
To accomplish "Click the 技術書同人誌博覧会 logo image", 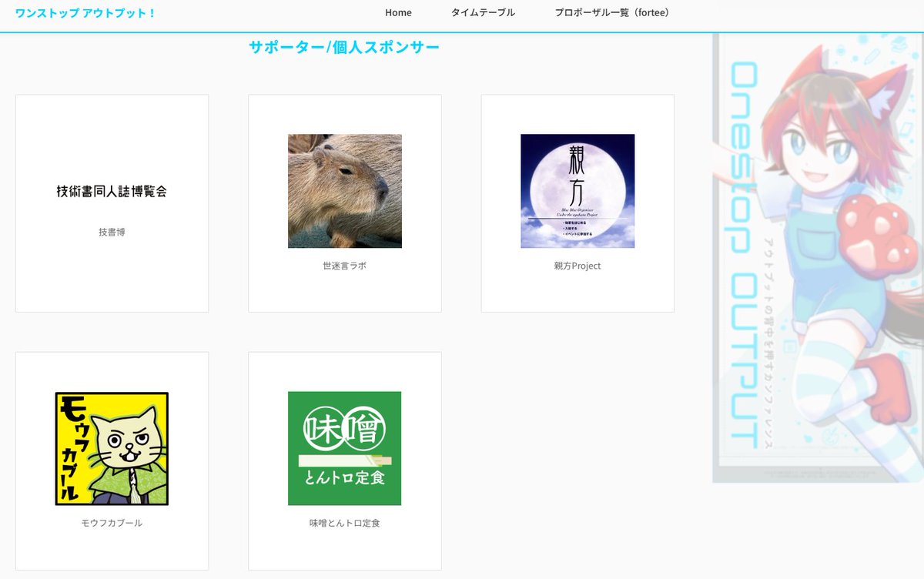I will pos(112,191).
